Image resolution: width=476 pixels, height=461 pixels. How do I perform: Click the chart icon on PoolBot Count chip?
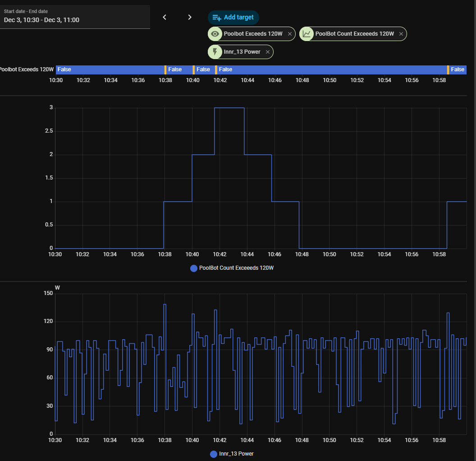[307, 34]
